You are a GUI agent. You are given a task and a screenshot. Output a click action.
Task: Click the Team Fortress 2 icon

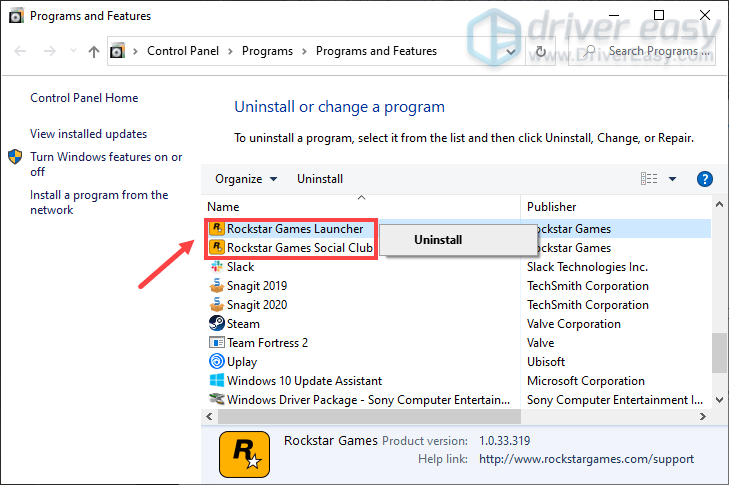pos(217,343)
